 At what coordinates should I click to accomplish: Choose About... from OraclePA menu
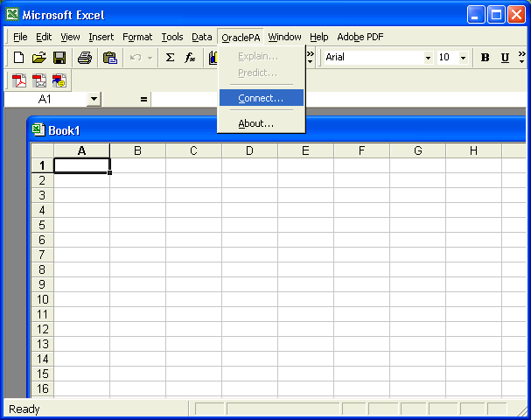tap(255, 123)
